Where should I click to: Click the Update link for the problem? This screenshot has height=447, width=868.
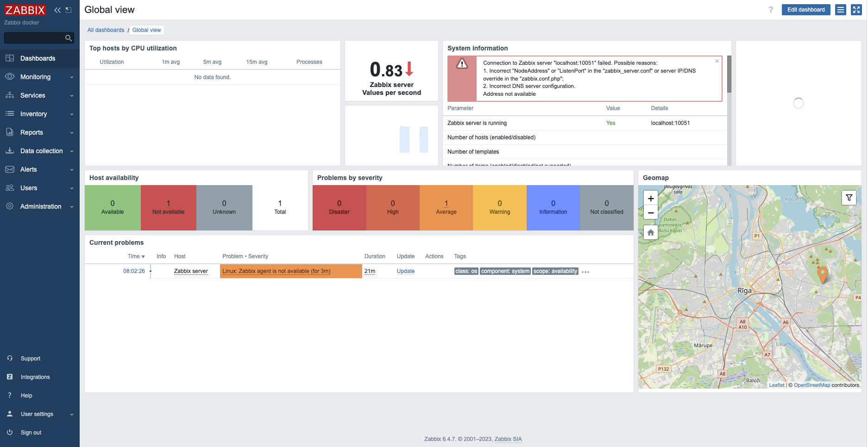[x=406, y=271]
